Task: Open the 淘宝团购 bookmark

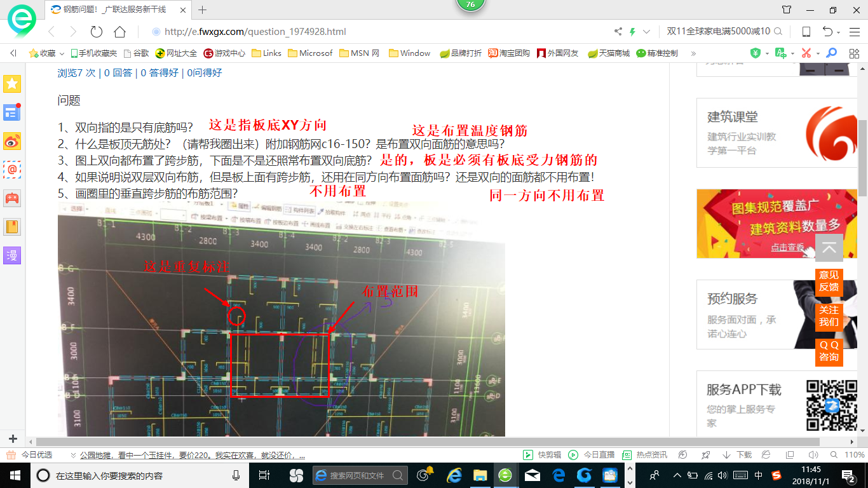Action: (509, 53)
